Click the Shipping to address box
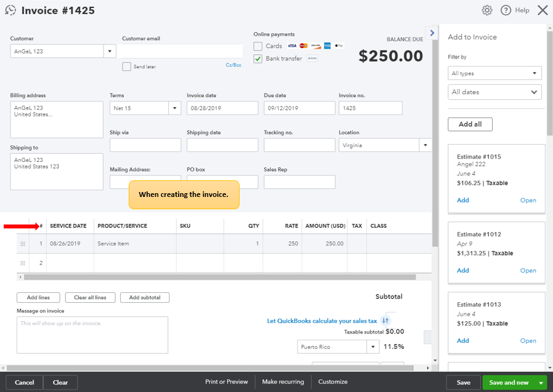The width and height of the screenshot is (553, 392). point(57,172)
